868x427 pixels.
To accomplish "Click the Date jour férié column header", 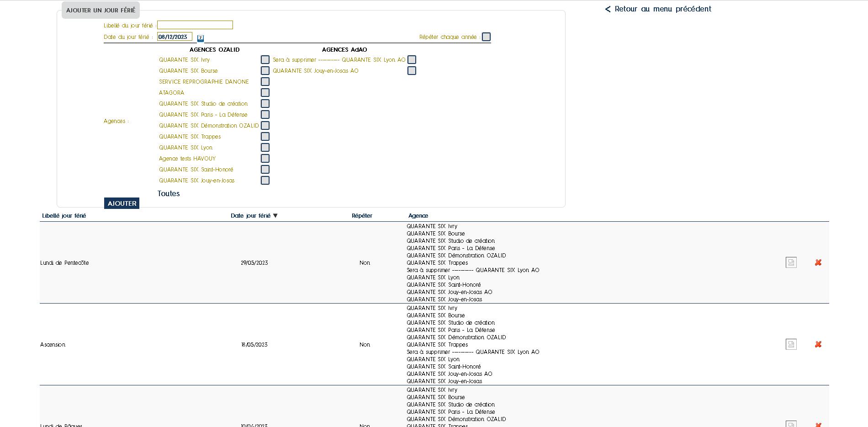I will [x=250, y=216].
